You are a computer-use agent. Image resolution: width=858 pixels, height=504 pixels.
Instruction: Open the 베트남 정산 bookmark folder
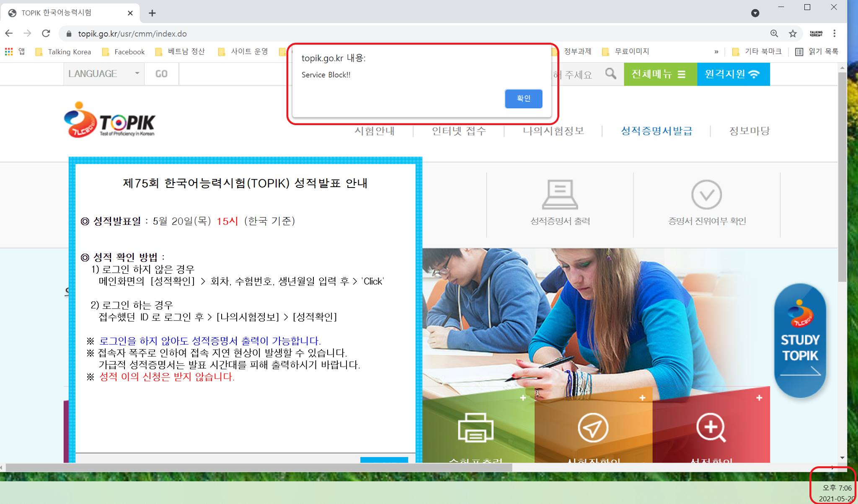click(180, 51)
